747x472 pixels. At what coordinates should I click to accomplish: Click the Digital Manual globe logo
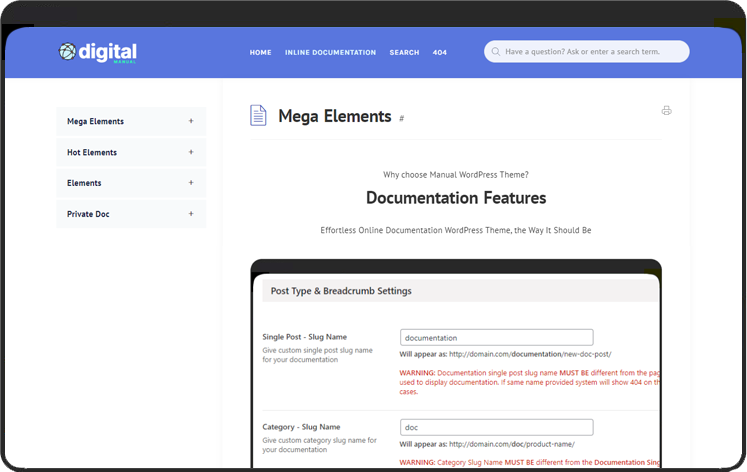coord(67,51)
